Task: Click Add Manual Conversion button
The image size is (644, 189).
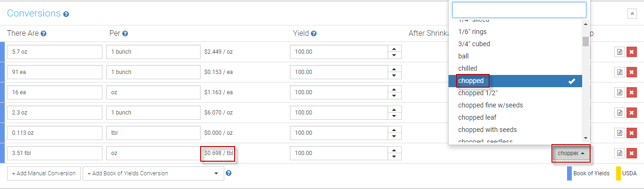Action: coord(44,173)
